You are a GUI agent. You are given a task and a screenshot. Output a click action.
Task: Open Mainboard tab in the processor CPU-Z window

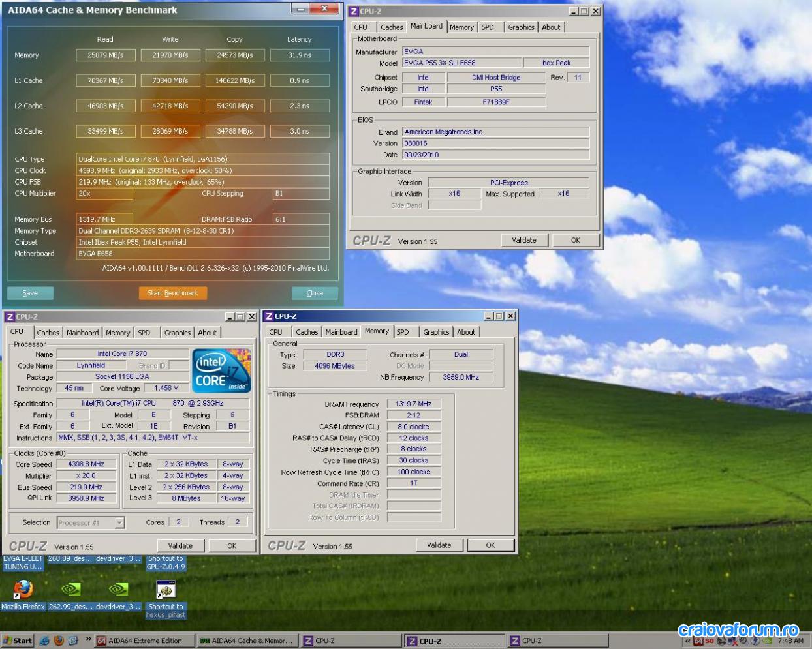pyautogui.click(x=83, y=333)
